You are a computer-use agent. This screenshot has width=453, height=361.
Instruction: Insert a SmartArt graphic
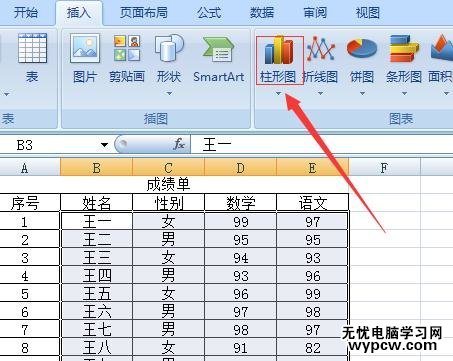tap(219, 58)
